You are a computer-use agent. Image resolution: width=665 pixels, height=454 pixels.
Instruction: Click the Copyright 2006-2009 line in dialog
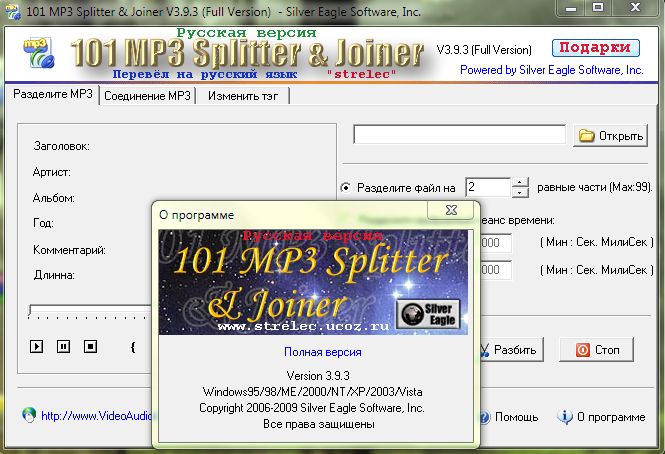[312, 408]
